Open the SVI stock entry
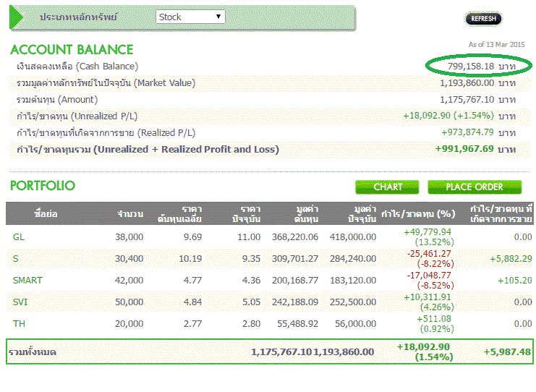The height and width of the screenshot is (392, 536). (20, 302)
